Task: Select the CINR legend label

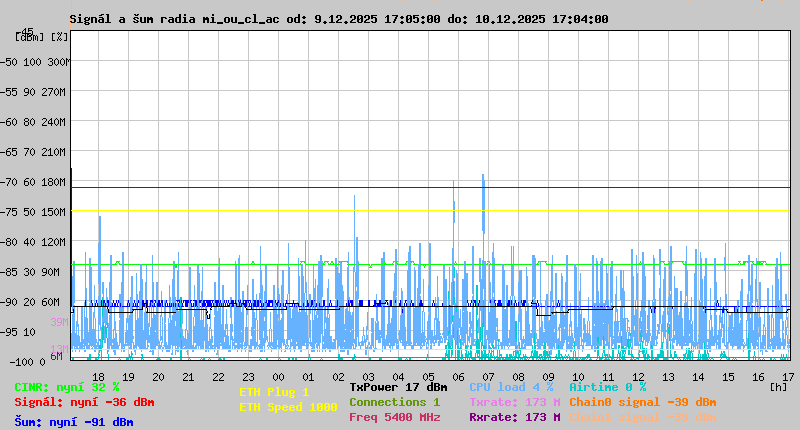Action: pos(67,387)
